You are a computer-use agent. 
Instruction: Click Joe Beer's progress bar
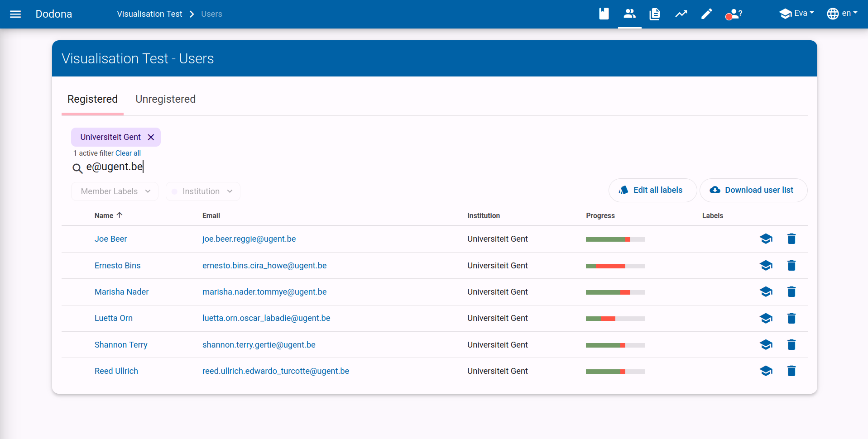[x=615, y=239]
